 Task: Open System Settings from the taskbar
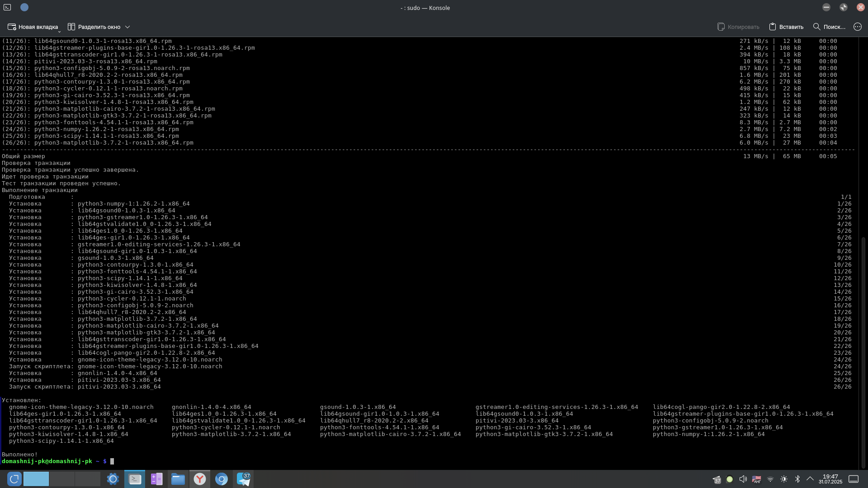click(113, 479)
